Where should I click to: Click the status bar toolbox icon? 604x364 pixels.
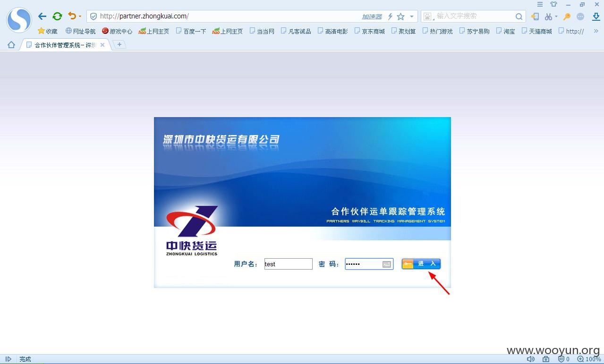tap(546, 359)
